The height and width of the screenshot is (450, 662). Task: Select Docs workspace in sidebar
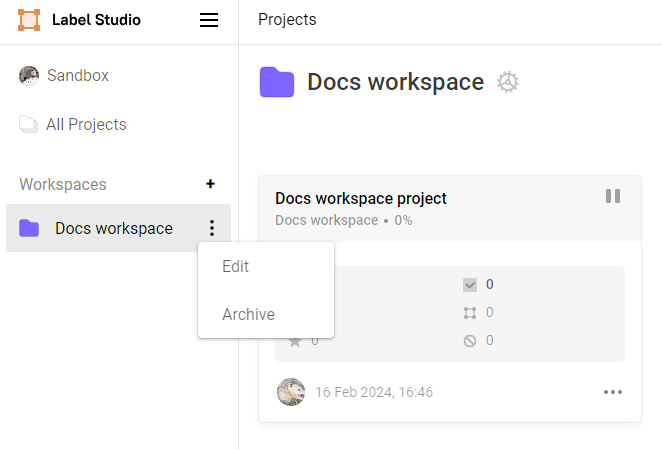click(113, 228)
